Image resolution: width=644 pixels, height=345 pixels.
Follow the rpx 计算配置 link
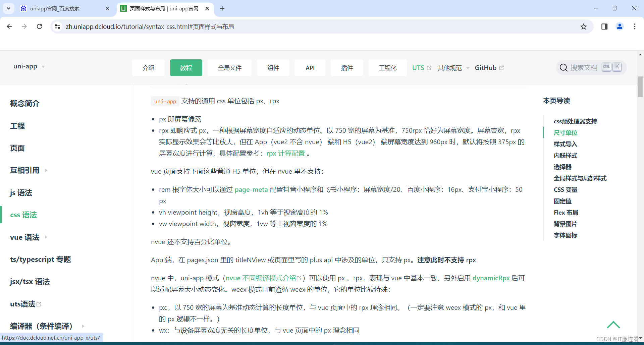click(285, 153)
